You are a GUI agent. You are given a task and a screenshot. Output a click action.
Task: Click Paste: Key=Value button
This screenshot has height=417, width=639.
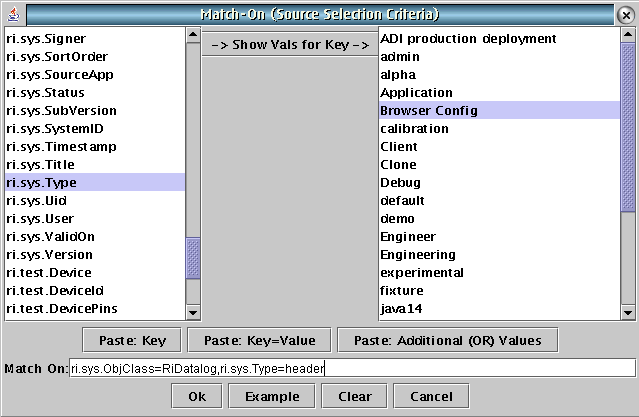(x=259, y=340)
